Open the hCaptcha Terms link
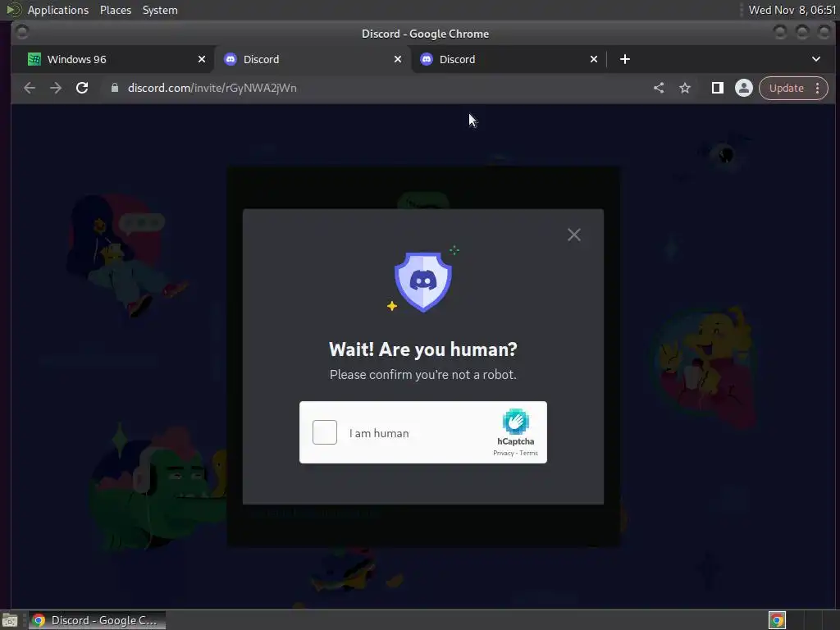This screenshot has height=630, width=840. click(529, 453)
